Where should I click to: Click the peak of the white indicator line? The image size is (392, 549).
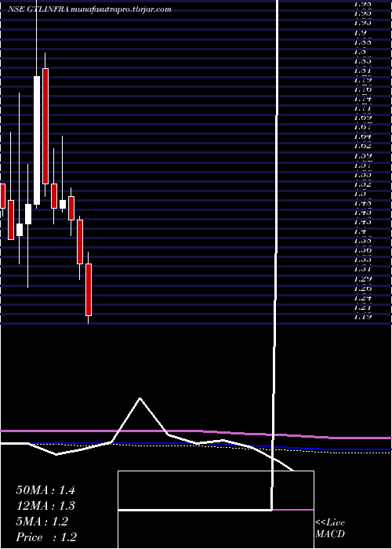point(140,398)
